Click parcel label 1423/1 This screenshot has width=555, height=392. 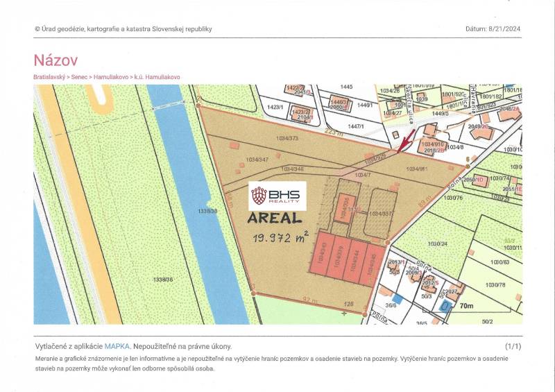[275, 107]
